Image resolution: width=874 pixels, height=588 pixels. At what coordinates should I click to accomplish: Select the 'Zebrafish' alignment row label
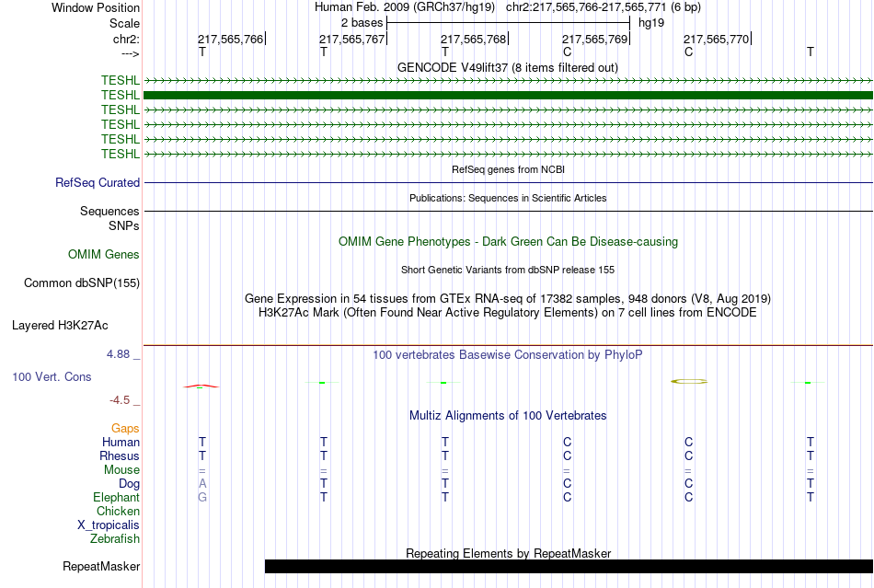(x=115, y=539)
